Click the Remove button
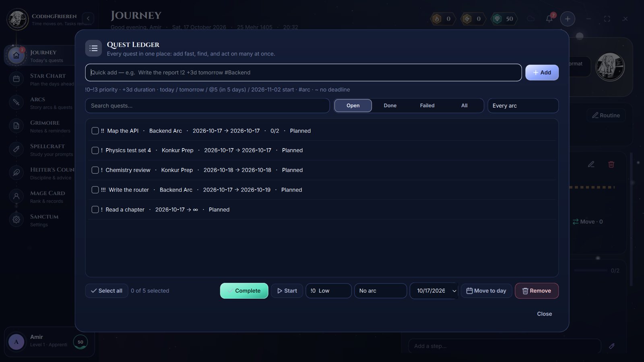644x362 pixels. [537, 291]
